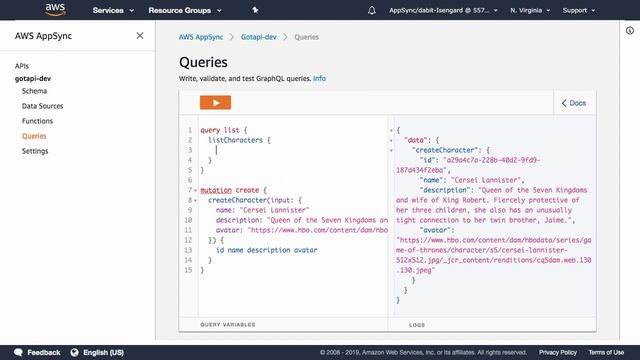This screenshot has height=360, width=640.
Task: Click the listCharacters line in editor
Action: tap(239, 140)
